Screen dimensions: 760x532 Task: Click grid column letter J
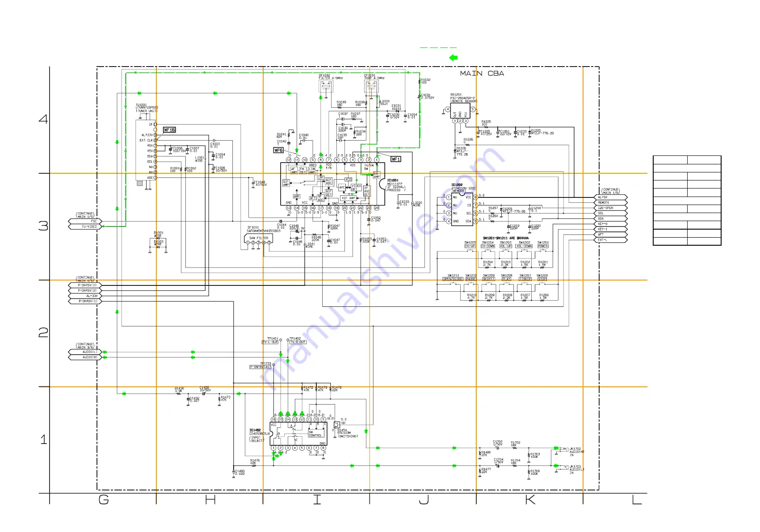tap(424, 499)
